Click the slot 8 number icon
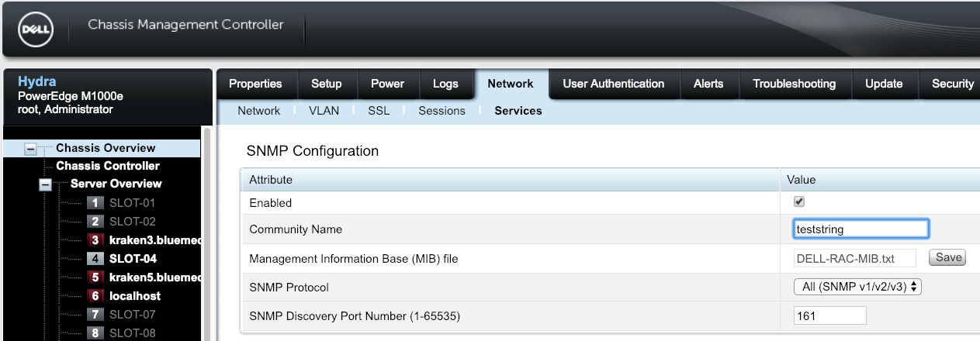The height and width of the screenshot is (341, 980). [95, 333]
